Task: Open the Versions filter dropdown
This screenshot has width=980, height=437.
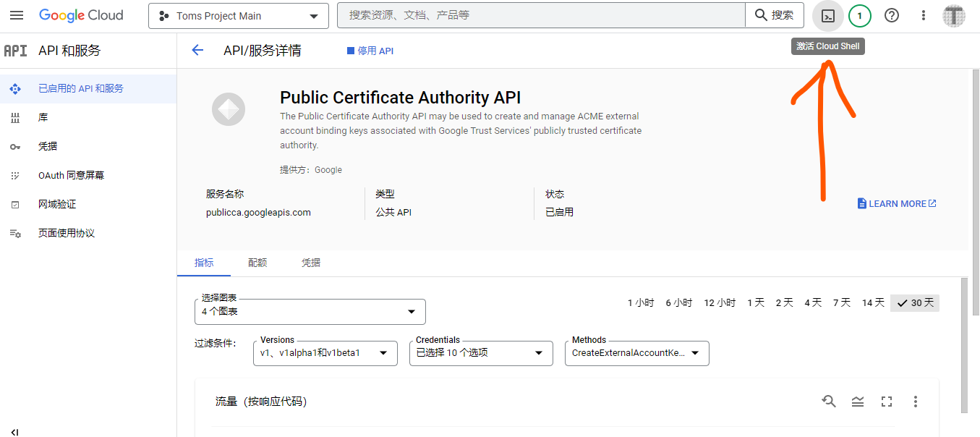Action: 325,353
